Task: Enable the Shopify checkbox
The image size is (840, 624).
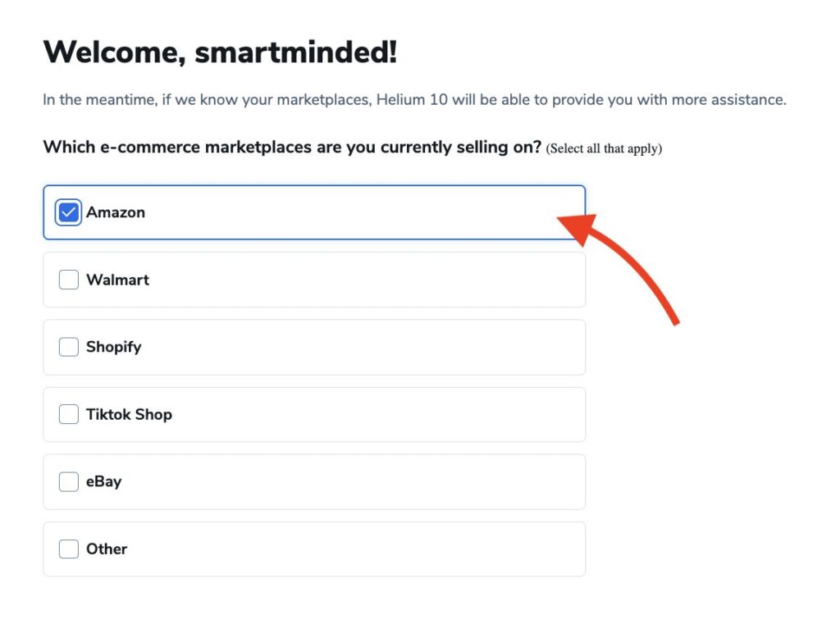Action: (69, 347)
